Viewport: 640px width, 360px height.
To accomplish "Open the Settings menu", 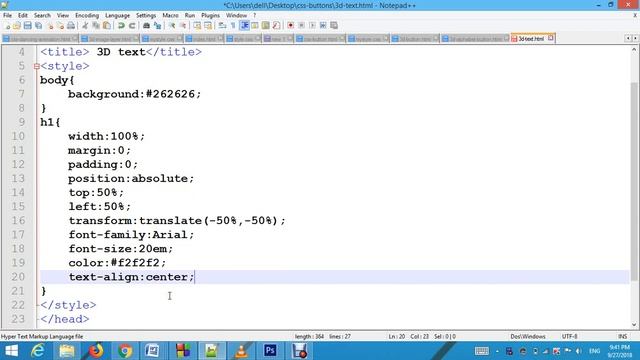I will coord(146,16).
